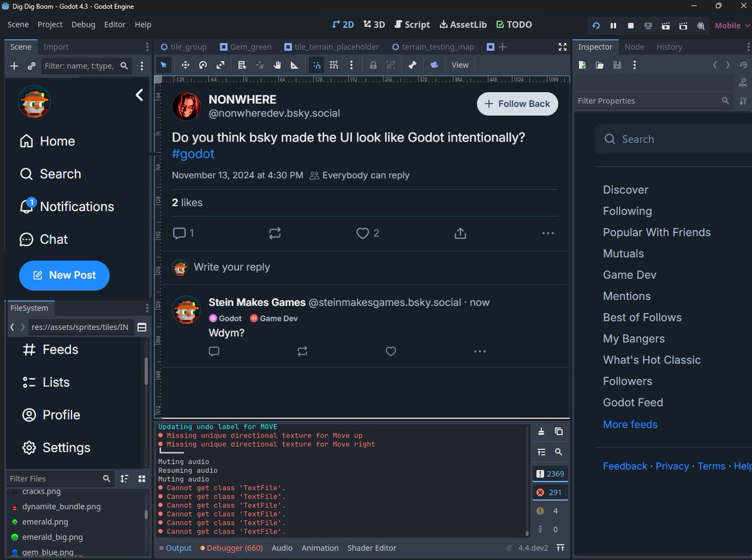Select the Scale Mode tool
The width and height of the screenshot is (752, 560).
click(221, 65)
